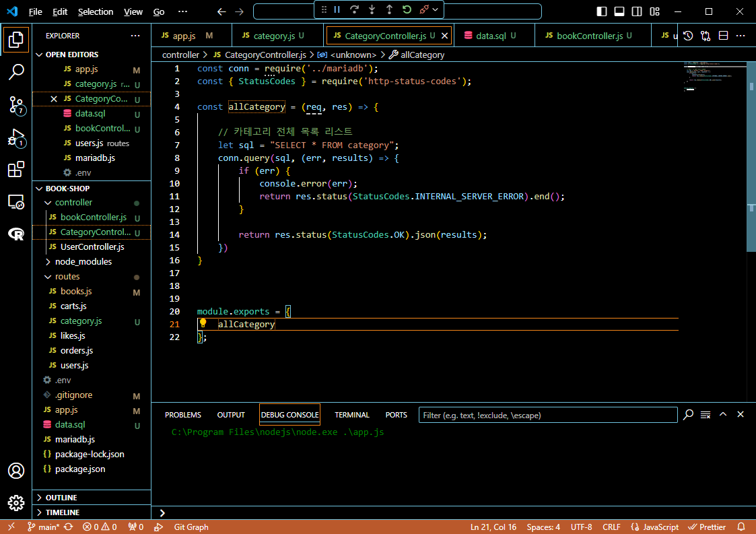Open Manage gear at bottom of activity bar
The image size is (756, 534).
[x=16, y=502]
